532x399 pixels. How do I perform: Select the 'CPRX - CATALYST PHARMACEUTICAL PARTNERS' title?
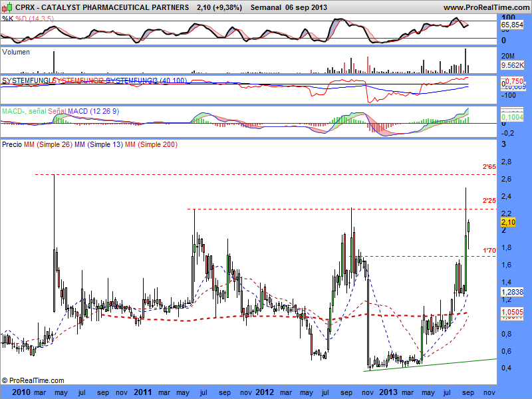coord(102,7)
